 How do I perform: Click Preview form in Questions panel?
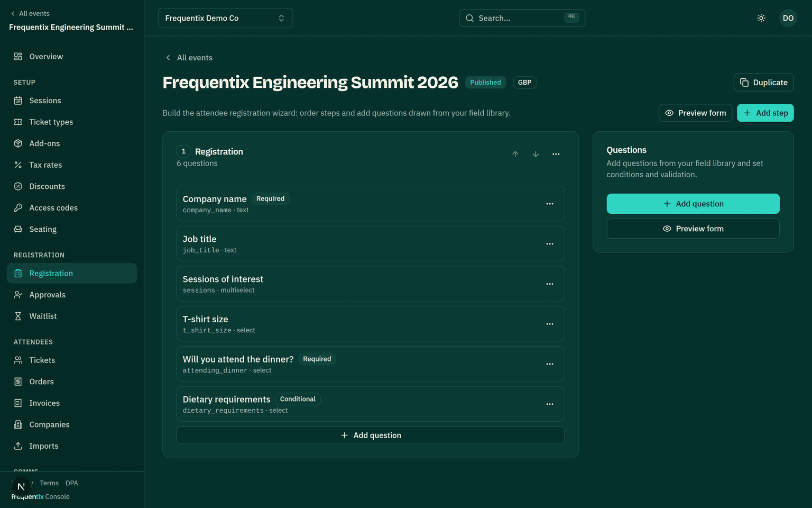(x=693, y=229)
